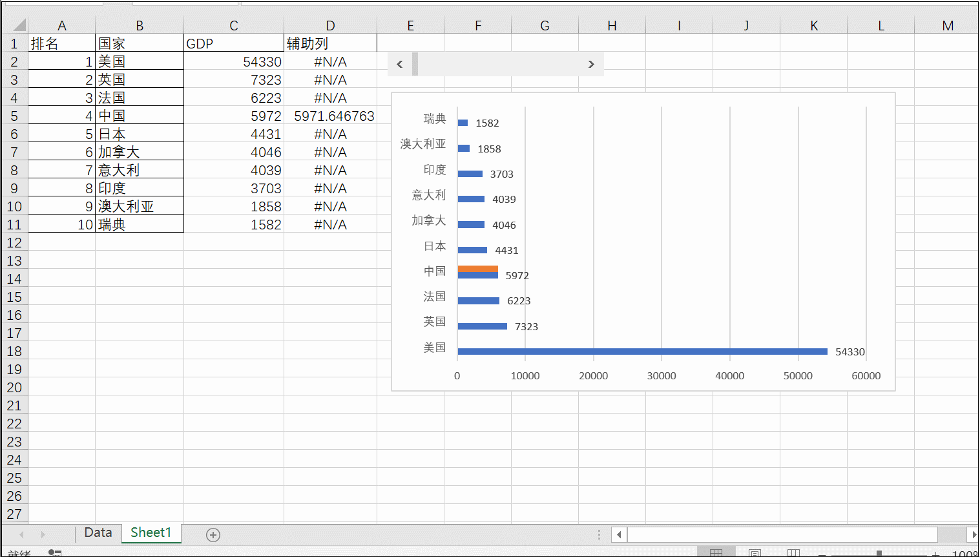
Task: Zoom in with the status bar plus icon
Action: 935,552
